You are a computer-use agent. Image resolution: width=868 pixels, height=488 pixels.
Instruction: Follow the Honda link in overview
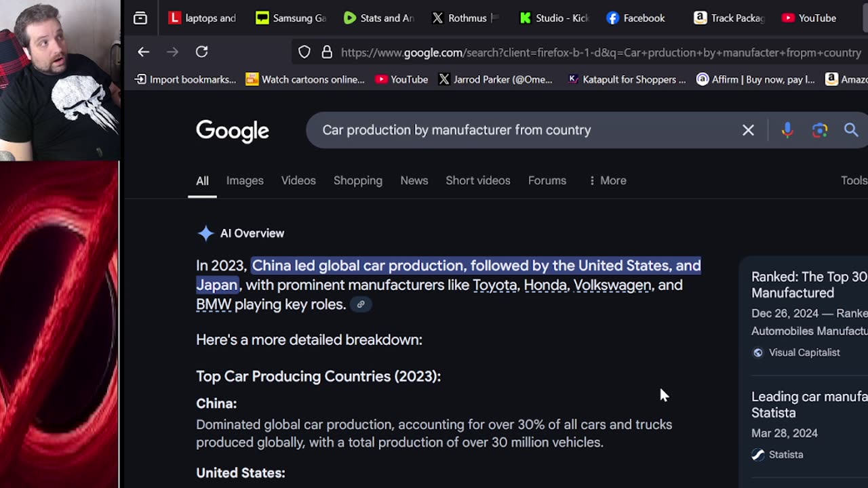(545, 285)
